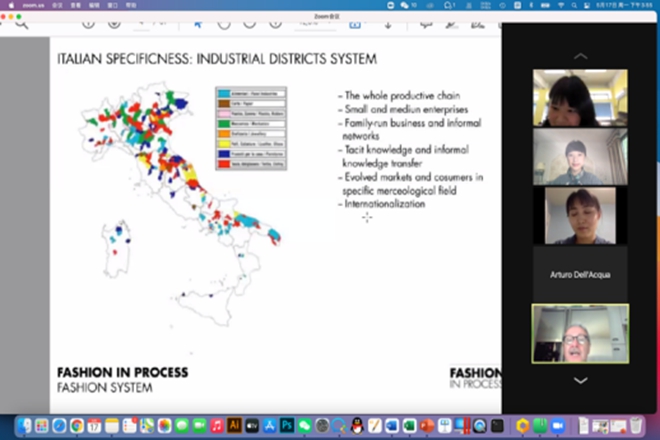Click the Google Chrome dock icon
Viewport: 660px width, 440px height.
pos(77,426)
